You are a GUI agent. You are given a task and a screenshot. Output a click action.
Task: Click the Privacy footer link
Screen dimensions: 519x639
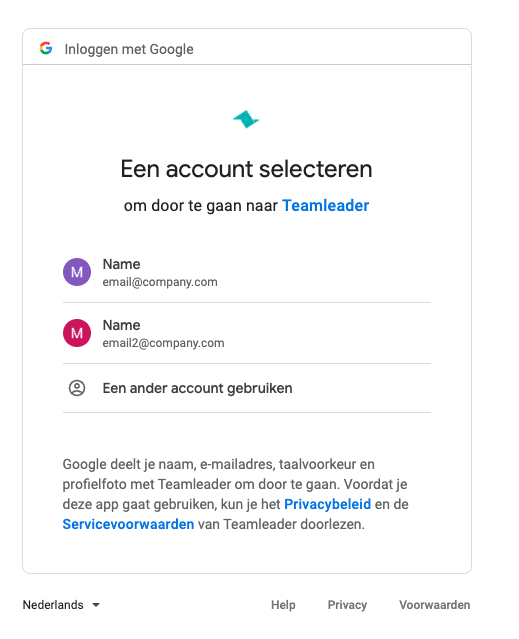click(347, 605)
